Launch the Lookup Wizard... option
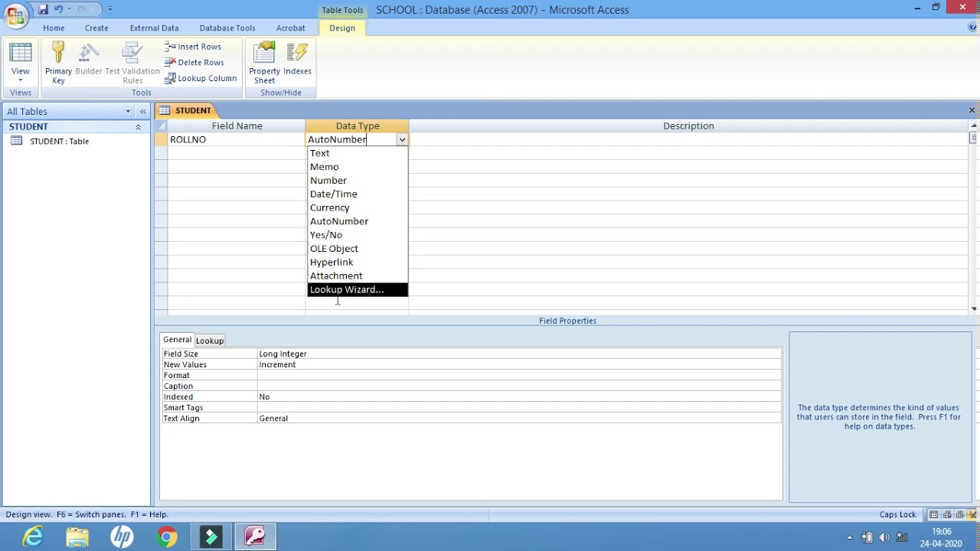The image size is (980, 551). 358,290
